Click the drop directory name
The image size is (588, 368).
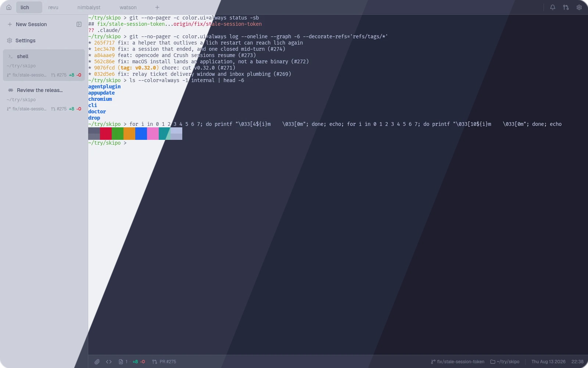click(x=94, y=118)
